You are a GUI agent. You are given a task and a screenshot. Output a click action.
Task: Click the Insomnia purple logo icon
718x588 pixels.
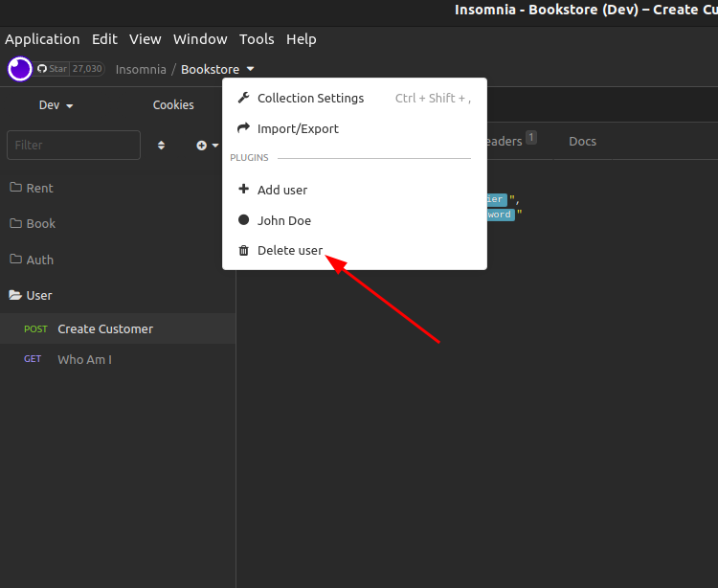pyautogui.click(x=20, y=69)
